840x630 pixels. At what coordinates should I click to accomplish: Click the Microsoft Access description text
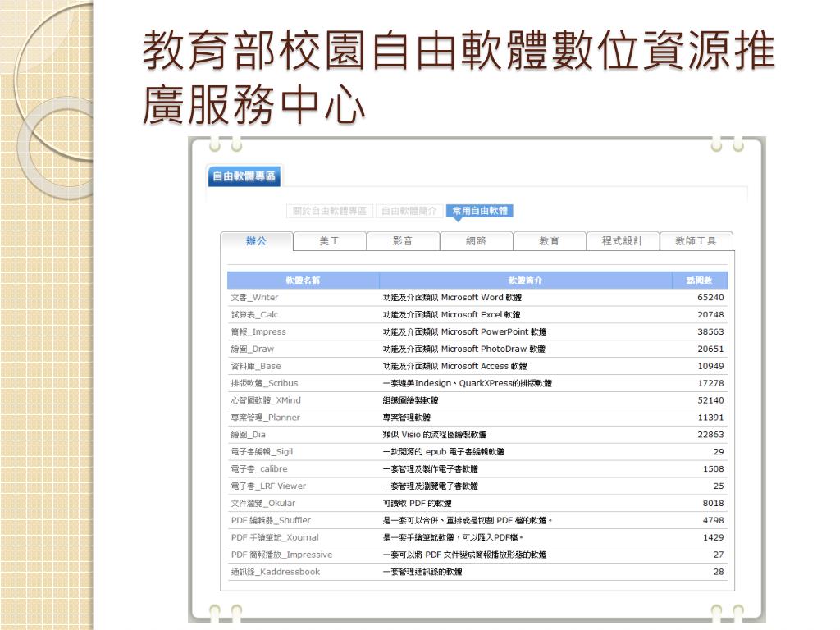pyautogui.click(x=454, y=366)
